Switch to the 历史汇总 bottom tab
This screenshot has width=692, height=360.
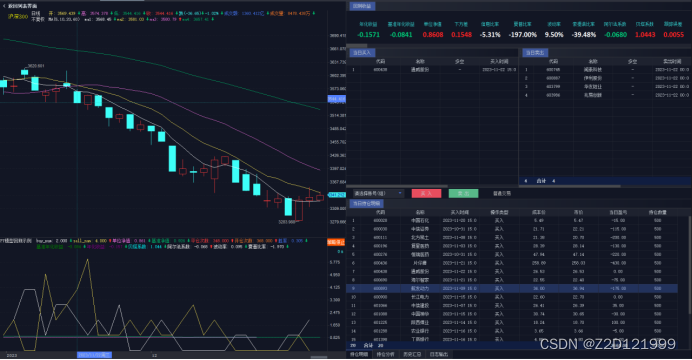pyautogui.click(x=412, y=354)
